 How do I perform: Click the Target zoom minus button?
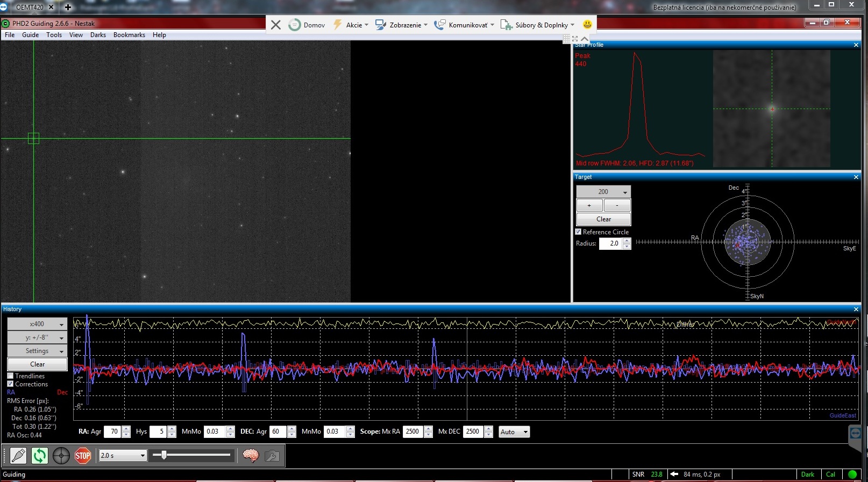[x=617, y=205]
